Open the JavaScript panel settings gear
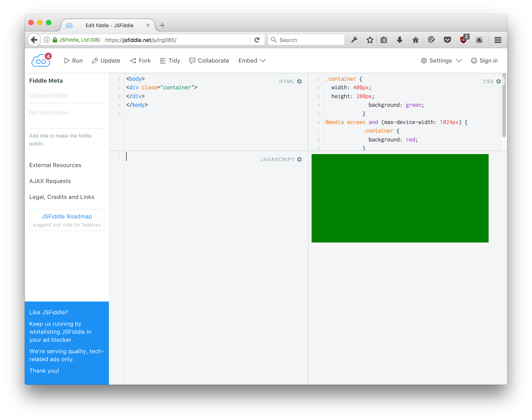This screenshot has width=532, height=420. [x=299, y=159]
